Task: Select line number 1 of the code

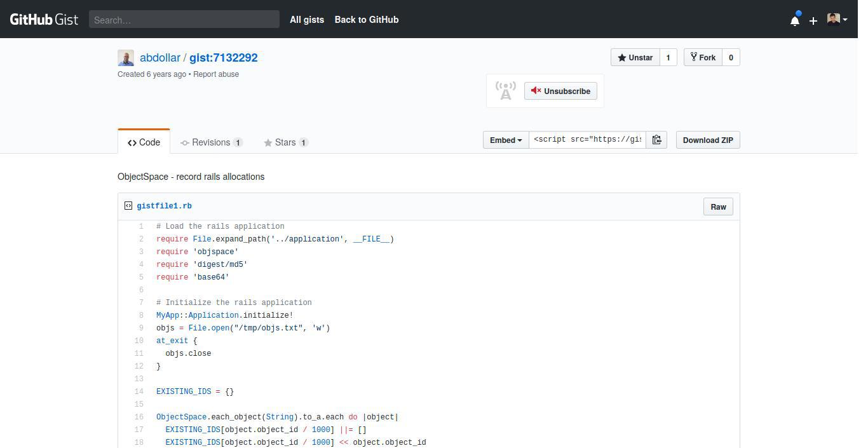Action: pyautogui.click(x=140, y=226)
